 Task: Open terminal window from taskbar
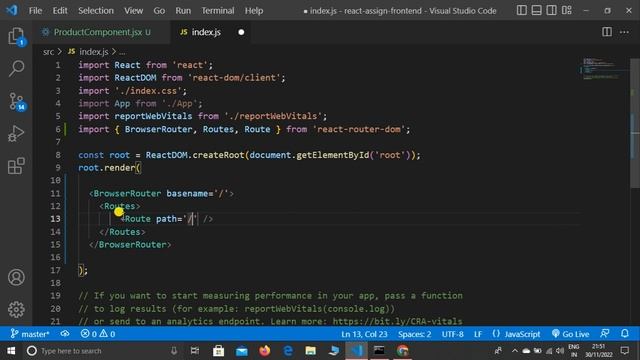379,351
